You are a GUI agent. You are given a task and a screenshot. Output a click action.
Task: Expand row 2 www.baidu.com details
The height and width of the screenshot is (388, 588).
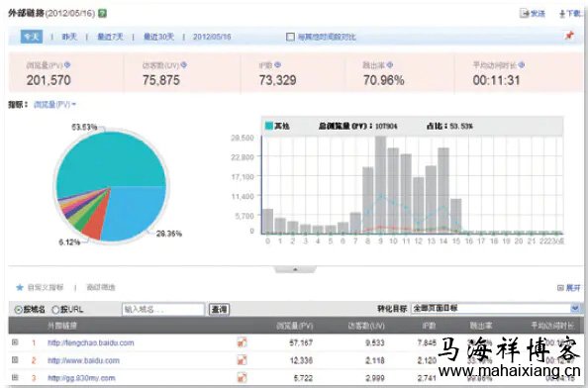point(15,360)
